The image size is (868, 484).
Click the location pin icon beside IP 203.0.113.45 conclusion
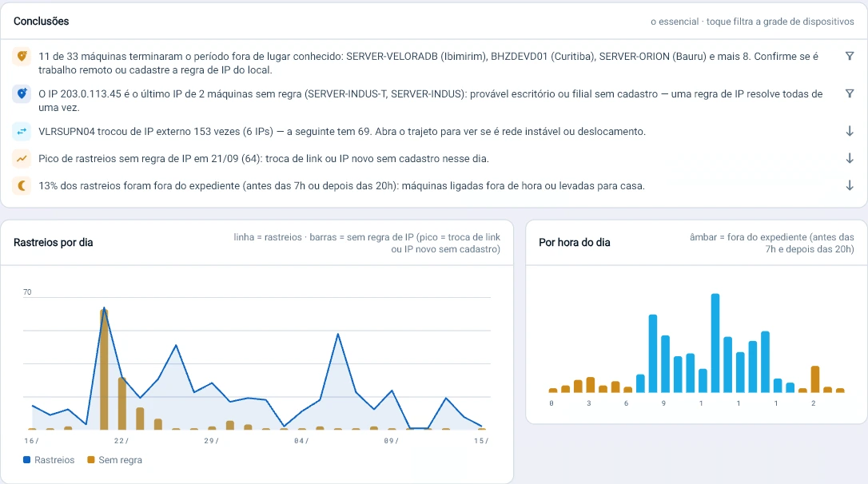[22, 94]
